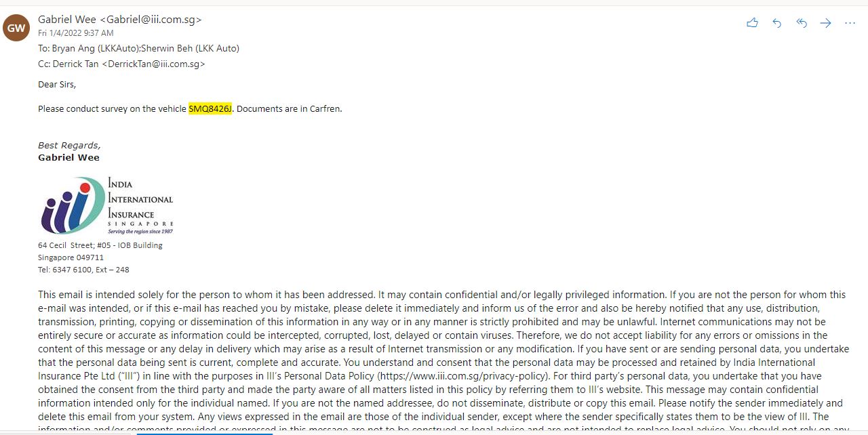
Task: Click the Reply arrow icon
Action: pyautogui.click(x=777, y=23)
